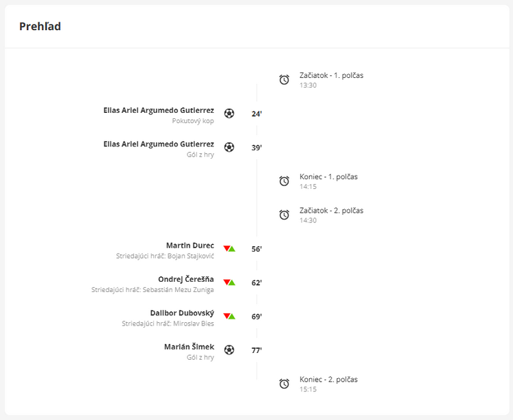Click the substitution arrows icon at 69'

[x=229, y=316]
